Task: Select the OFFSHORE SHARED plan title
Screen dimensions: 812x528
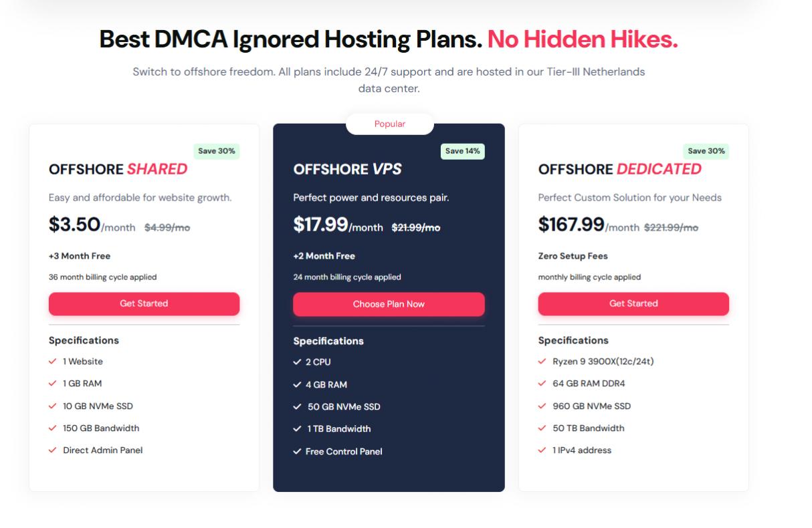Action: (x=118, y=170)
